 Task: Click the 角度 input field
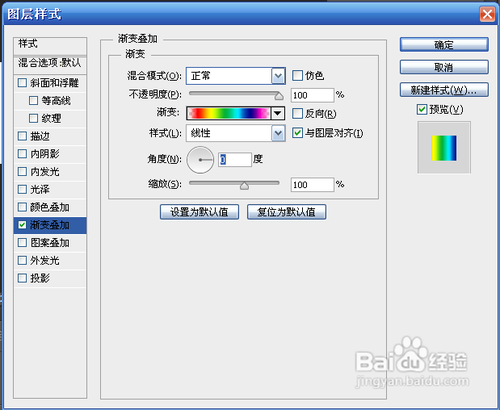click(235, 160)
